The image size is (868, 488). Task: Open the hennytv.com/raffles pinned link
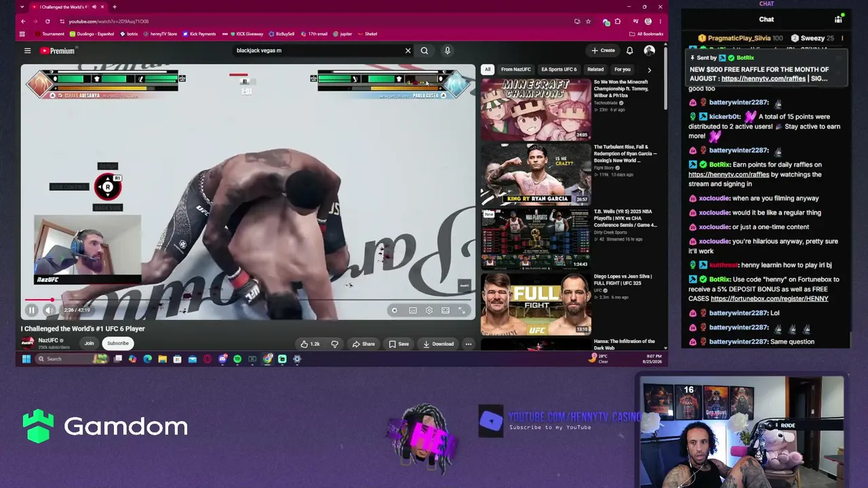pyautogui.click(x=764, y=79)
